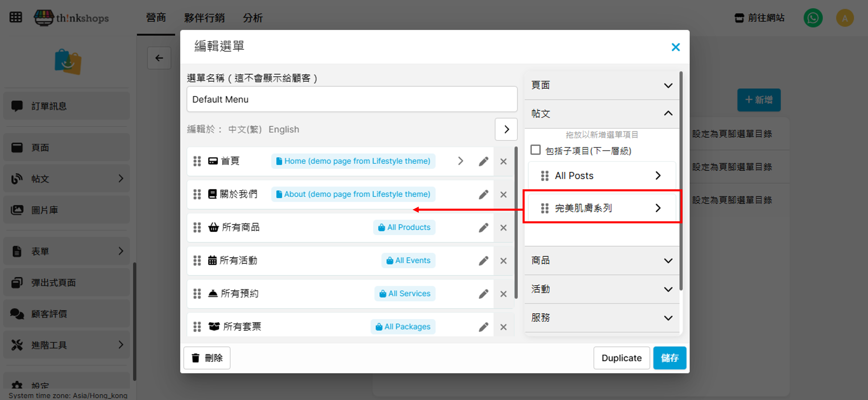Click the back arrow button
The width and height of the screenshot is (868, 400).
pyautogui.click(x=159, y=58)
